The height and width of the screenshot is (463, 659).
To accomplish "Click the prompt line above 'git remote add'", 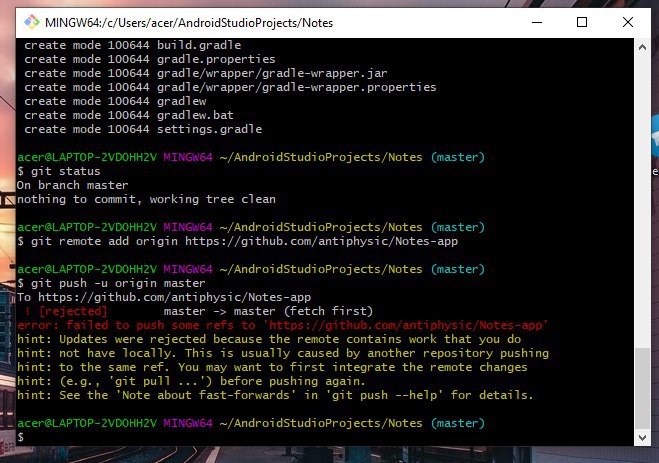I will (251, 227).
